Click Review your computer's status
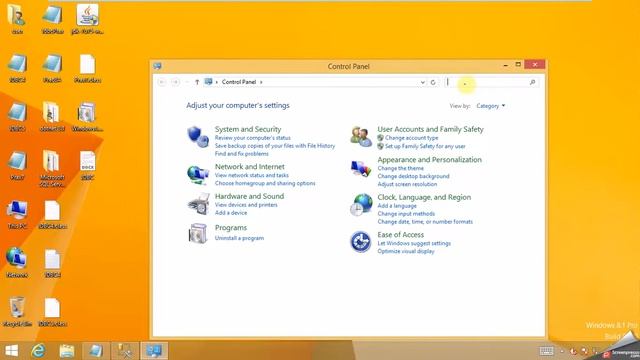The image size is (640, 360). (253, 138)
